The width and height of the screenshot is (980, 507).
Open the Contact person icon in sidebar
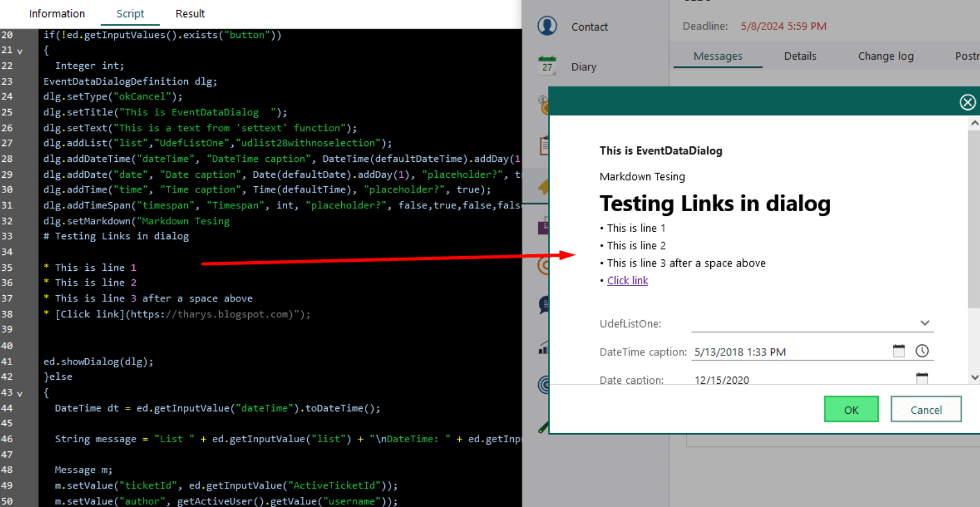(x=547, y=26)
